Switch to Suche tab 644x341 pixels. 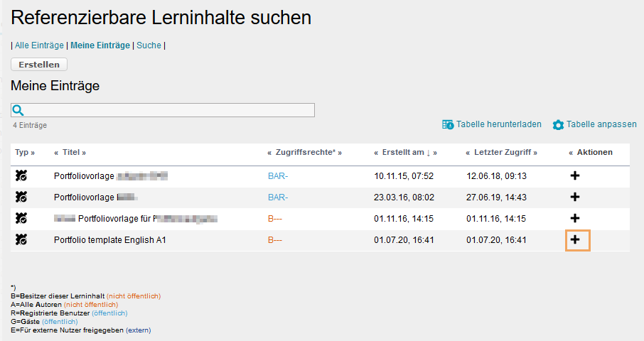click(x=149, y=45)
